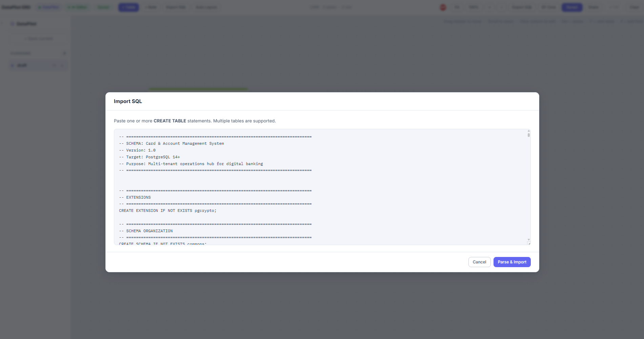Delete the draft canvas via its action icon
Image resolution: width=644 pixels, height=339 pixels.
(62, 65)
